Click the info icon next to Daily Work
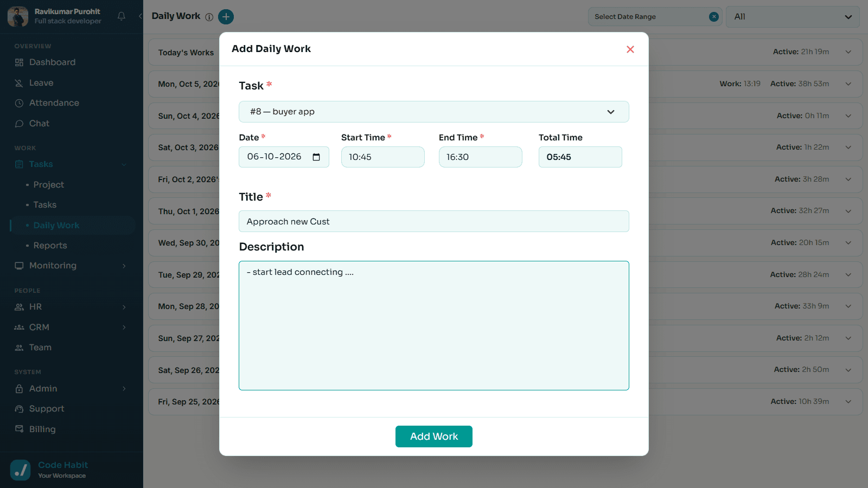 (209, 17)
